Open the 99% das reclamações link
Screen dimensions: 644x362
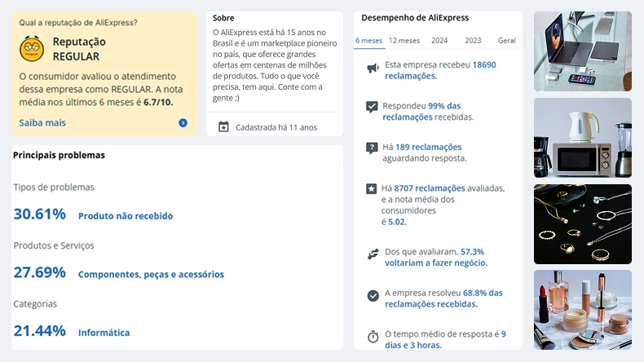click(x=421, y=112)
